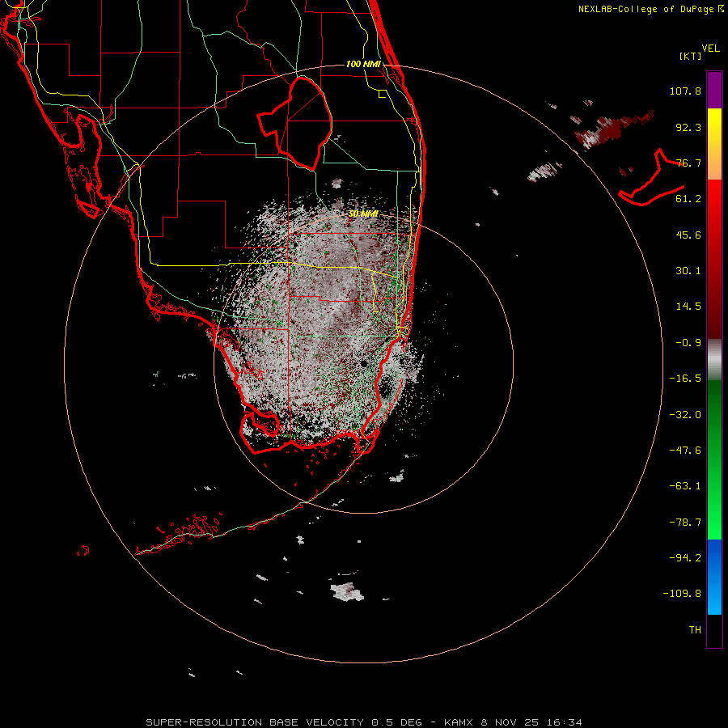Click the [KT] units label

pyautogui.click(x=690, y=56)
